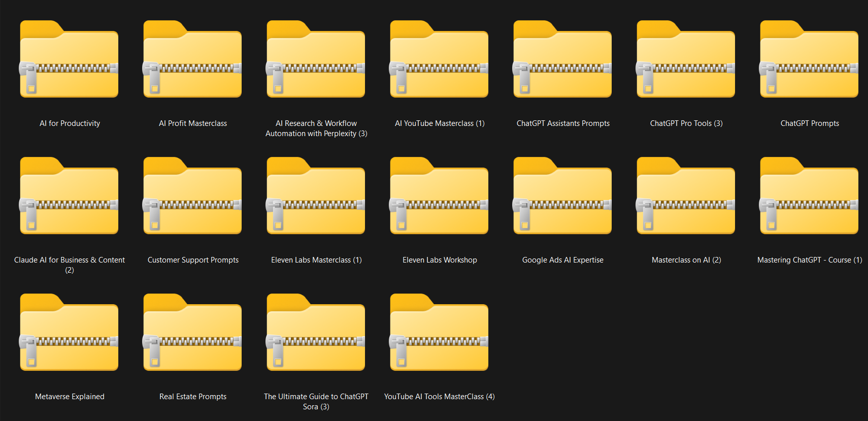Viewport: 868px width, 421px height.
Task: Click the file name 'Eleven Labs Masterclass (1)'
Action: click(316, 260)
